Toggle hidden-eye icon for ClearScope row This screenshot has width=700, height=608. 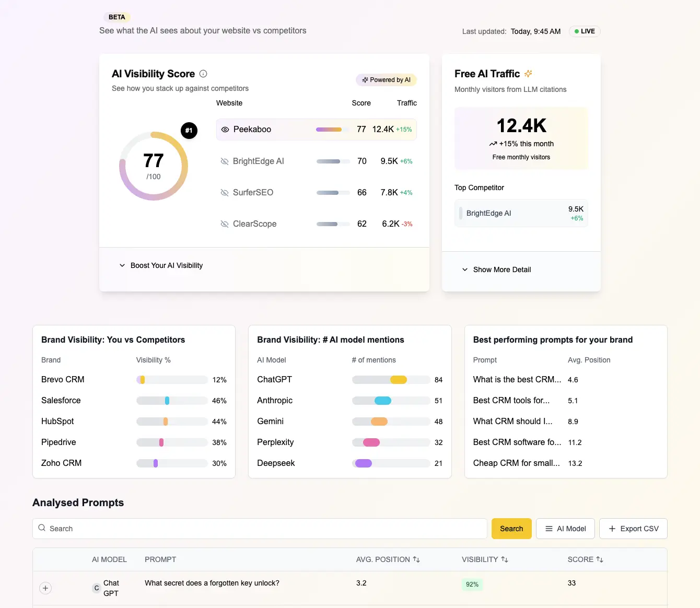point(225,224)
